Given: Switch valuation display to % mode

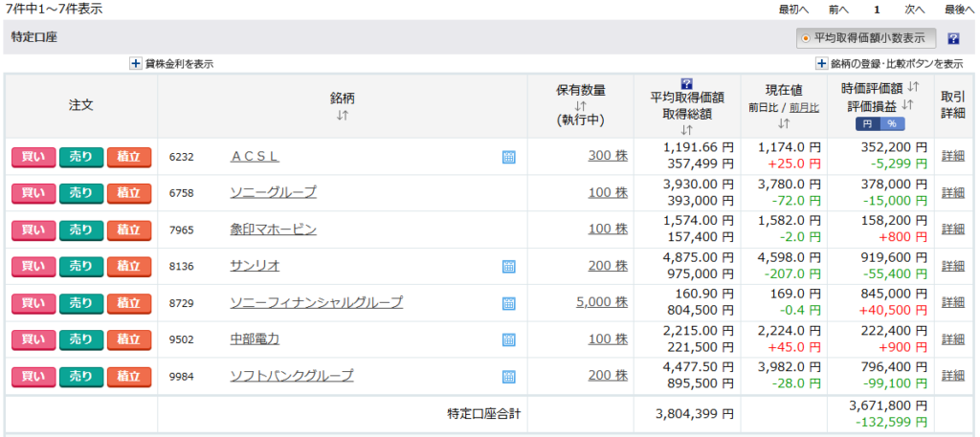Looking at the screenshot, I should coord(892,124).
